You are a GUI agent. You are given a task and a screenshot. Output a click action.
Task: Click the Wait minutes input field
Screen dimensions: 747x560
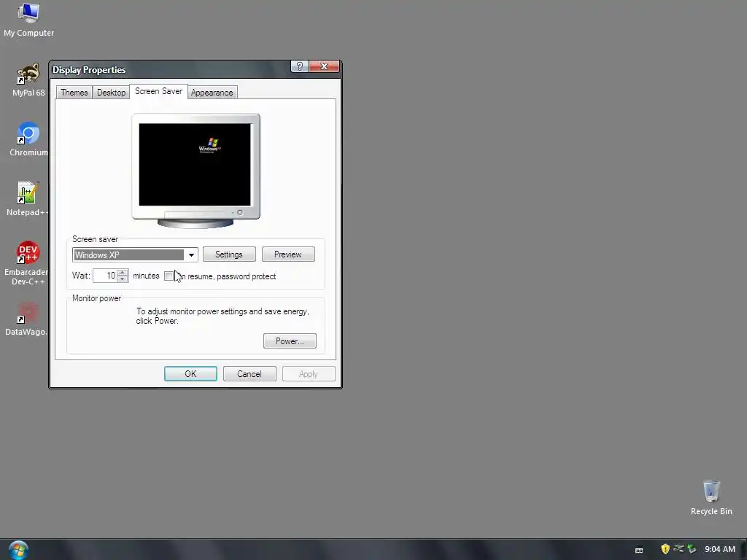[x=105, y=276]
